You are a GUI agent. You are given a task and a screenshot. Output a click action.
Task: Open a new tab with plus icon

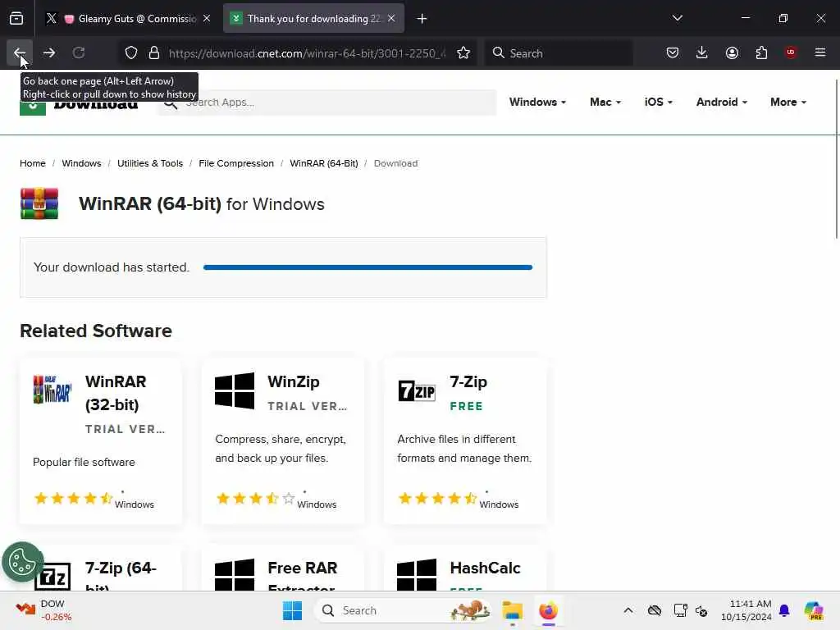coord(422,19)
